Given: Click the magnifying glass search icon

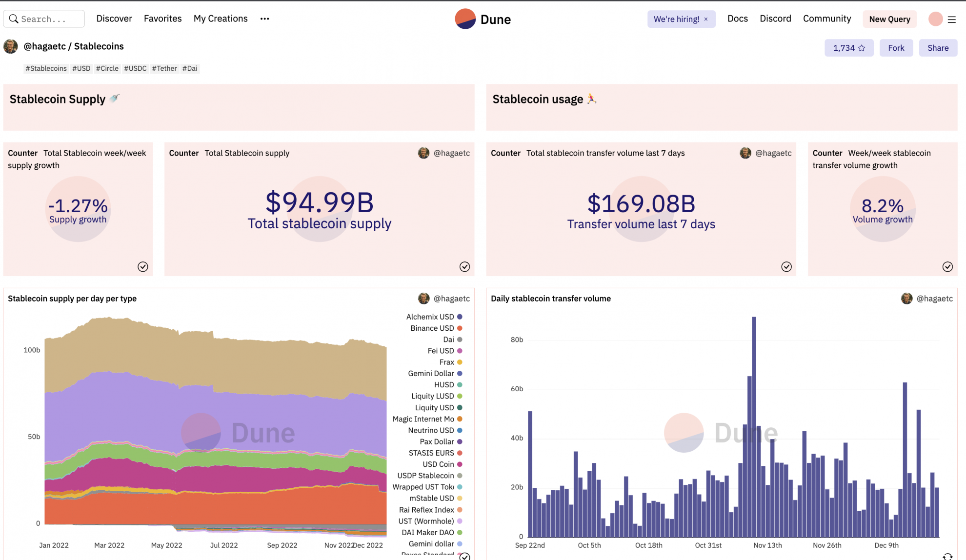Looking at the screenshot, I should click(14, 19).
